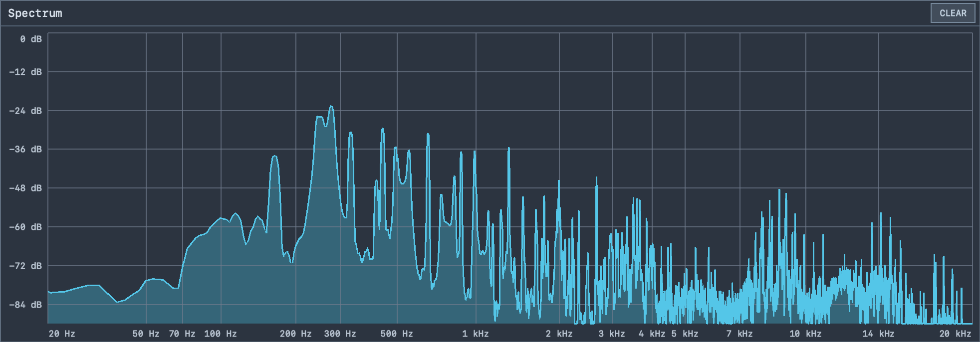Click the 300 Hz frequency label
Screen dimensions: 980x342
click(340, 334)
